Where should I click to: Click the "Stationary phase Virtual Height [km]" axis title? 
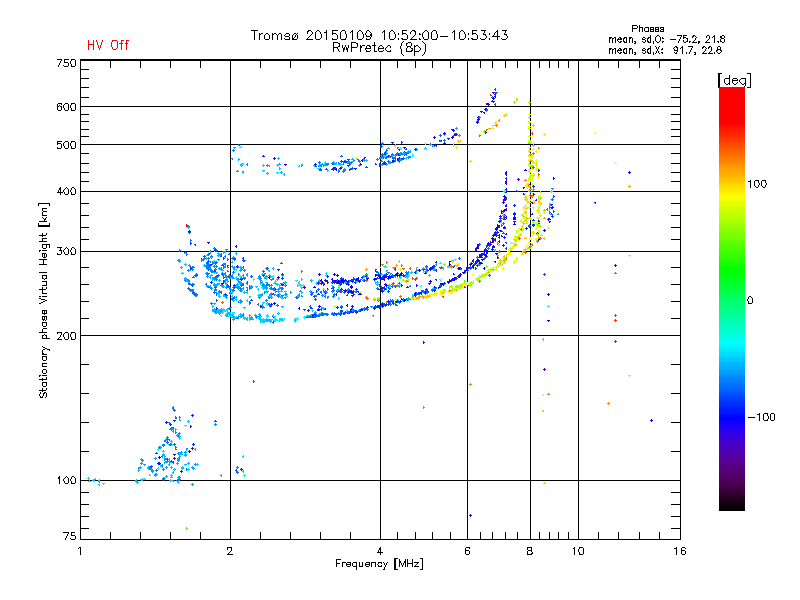43,300
